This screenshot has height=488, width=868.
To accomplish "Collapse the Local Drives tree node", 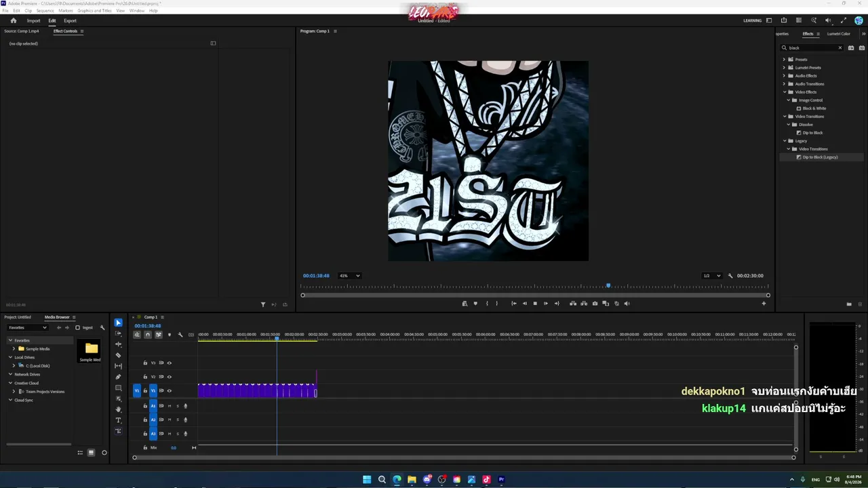I will click(x=10, y=357).
